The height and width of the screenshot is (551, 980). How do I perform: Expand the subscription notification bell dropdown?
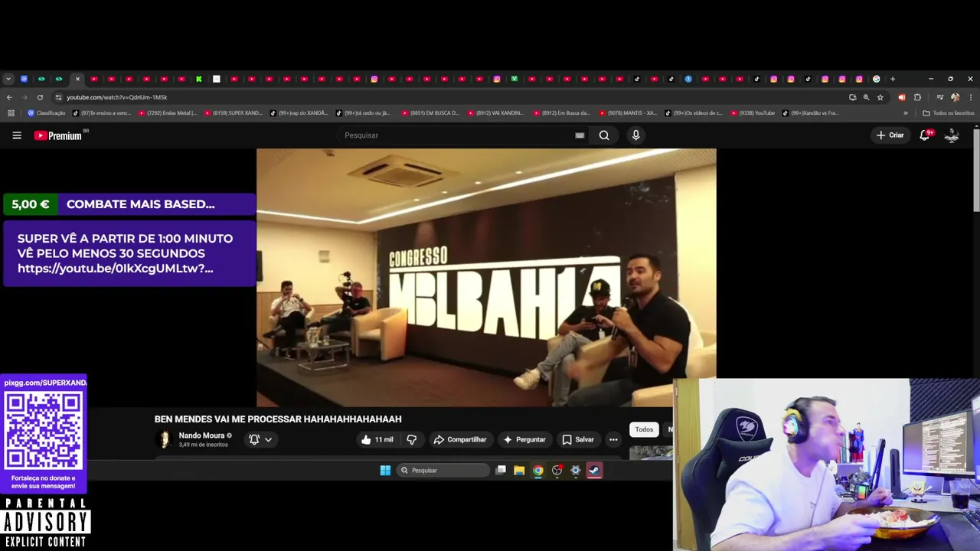click(260, 439)
